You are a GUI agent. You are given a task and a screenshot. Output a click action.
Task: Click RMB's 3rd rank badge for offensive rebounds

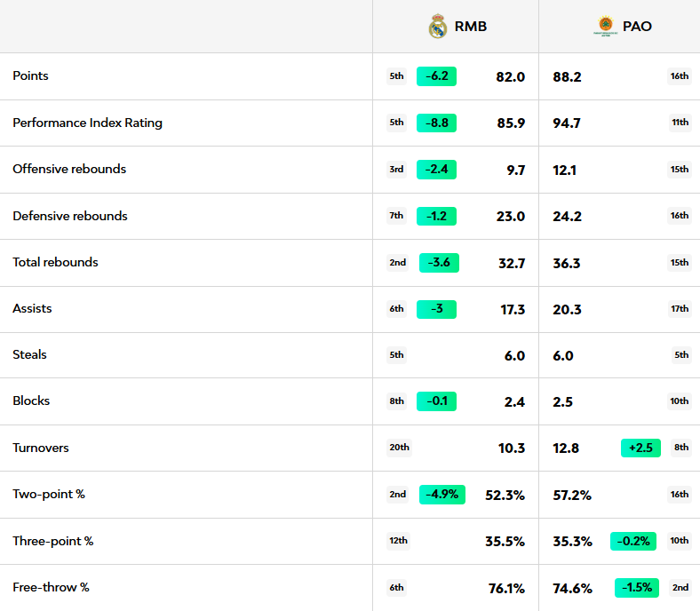(x=396, y=170)
